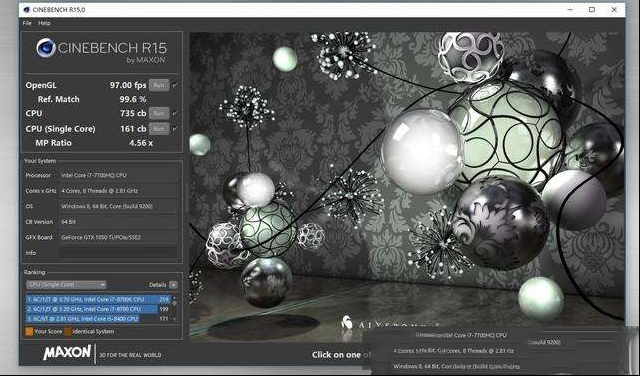Click the OpenGL score 97.00 fps

pyautogui.click(x=128, y=85)
